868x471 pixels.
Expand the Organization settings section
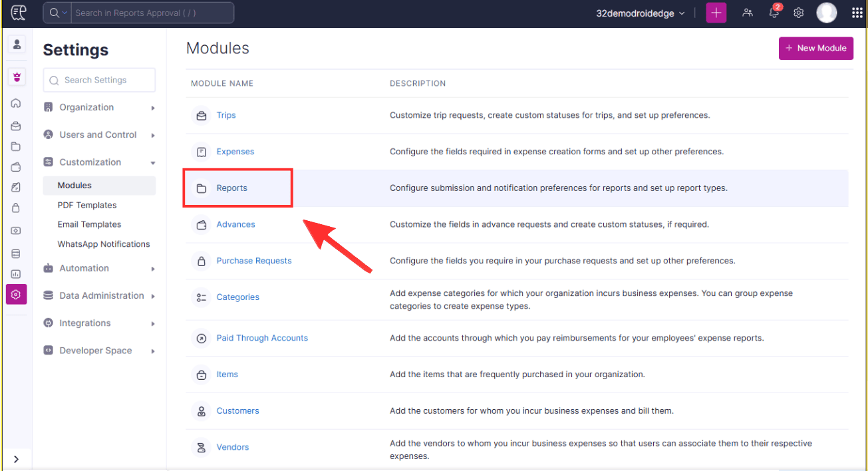[99, 107]
